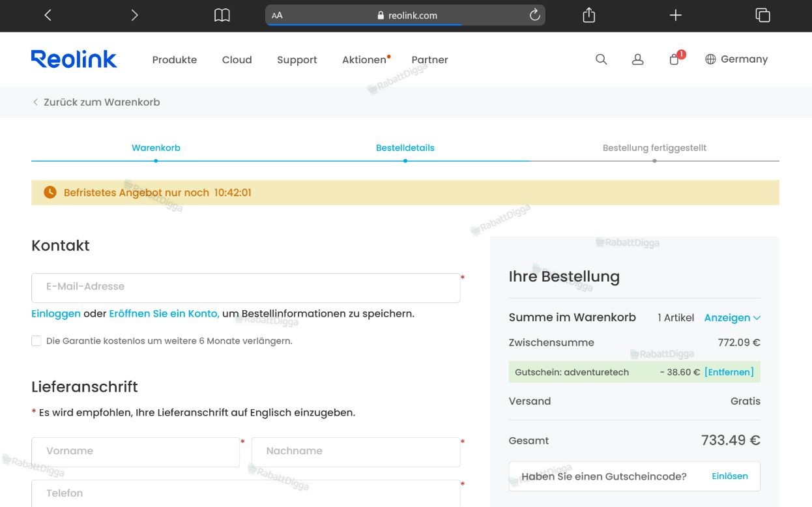Open the Produkte menu
The width and height of the screenshot is (812, 507).
[175, 60]
